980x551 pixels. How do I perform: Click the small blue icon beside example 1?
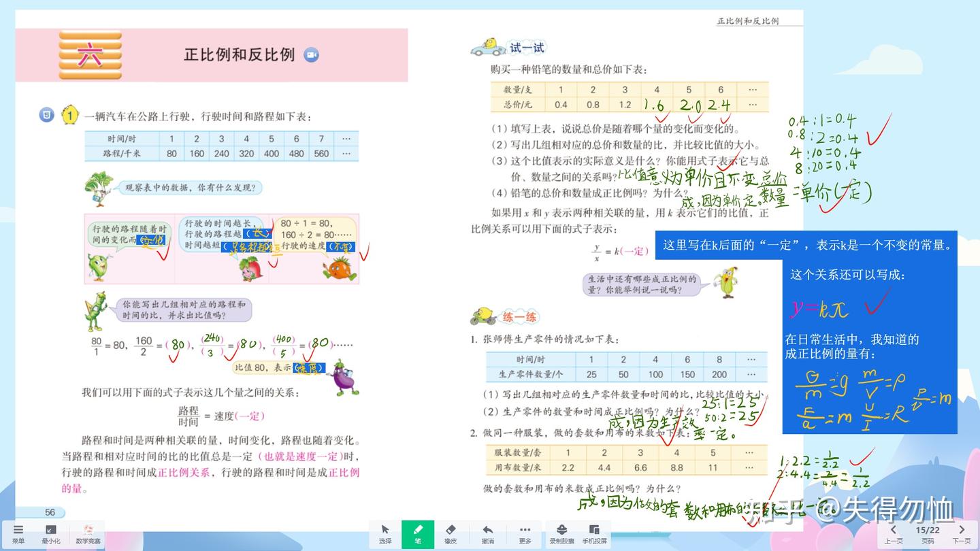coord(46,114)
